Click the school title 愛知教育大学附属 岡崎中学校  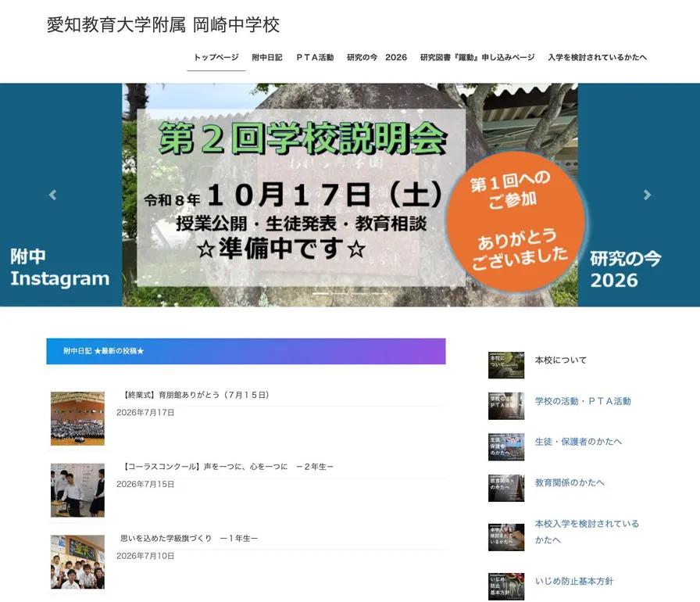pos(163,24)
